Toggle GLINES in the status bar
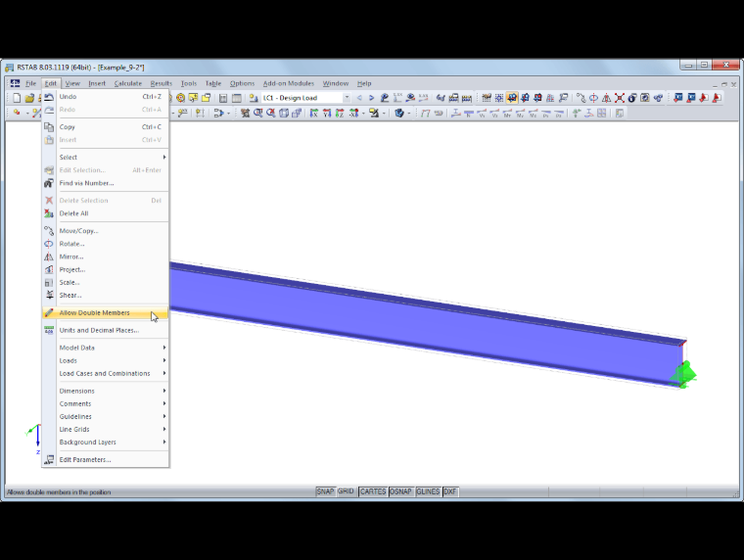744x560 pixels. [x=428, y=491]
